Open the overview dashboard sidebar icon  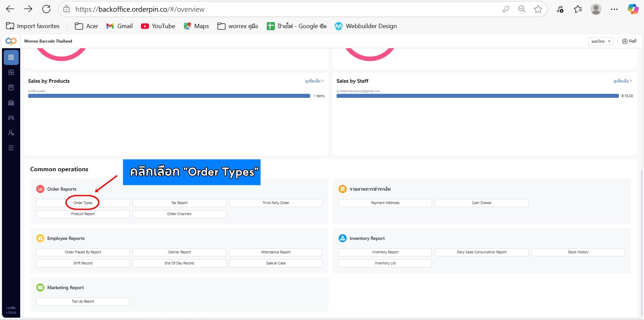[11, 57]
